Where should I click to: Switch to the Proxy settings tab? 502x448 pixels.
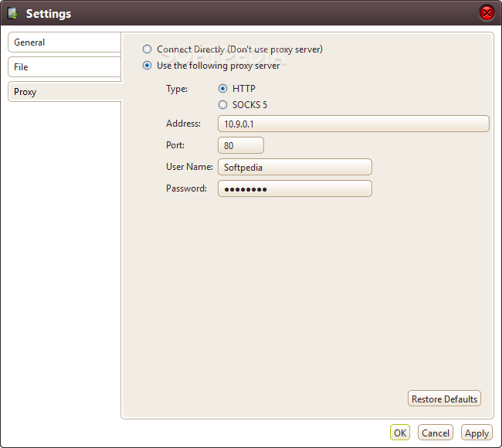tap(65, 92)
